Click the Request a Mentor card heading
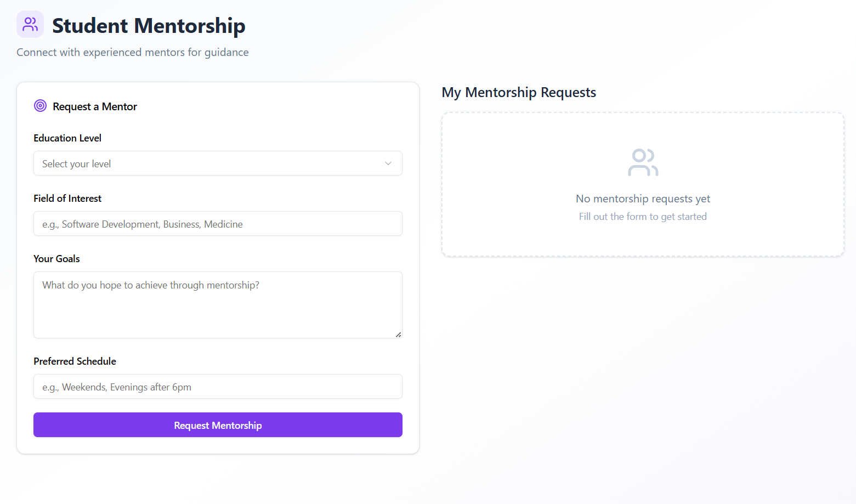856x504 pixels. [x=95, y=106]
